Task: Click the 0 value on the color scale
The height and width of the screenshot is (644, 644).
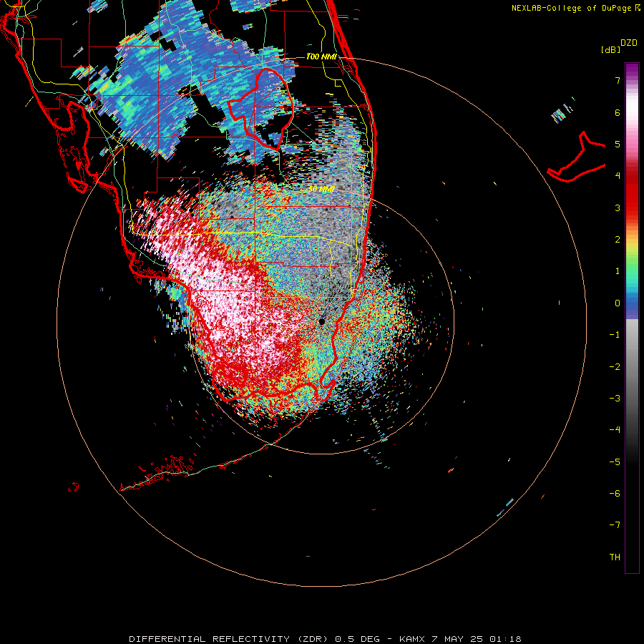Action: (618, 303)
